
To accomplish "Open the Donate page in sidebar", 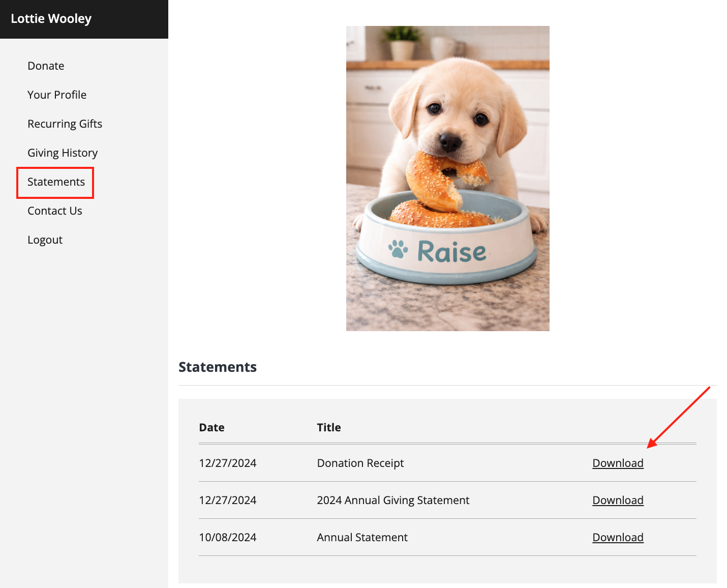I will click(46, 66).
